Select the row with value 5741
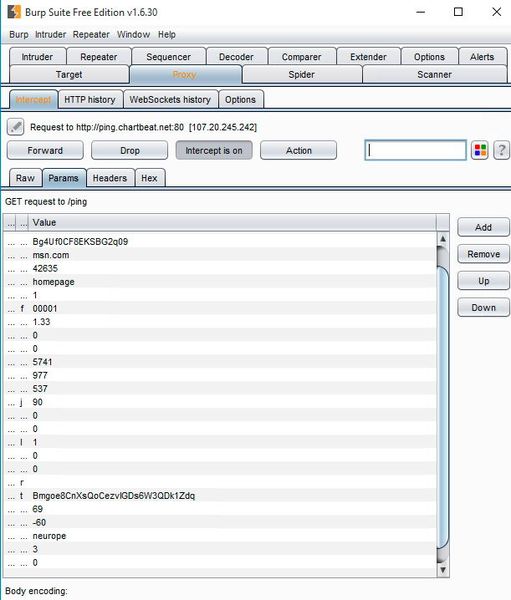This screenshot has height=600, width=511. coord(220,362)
